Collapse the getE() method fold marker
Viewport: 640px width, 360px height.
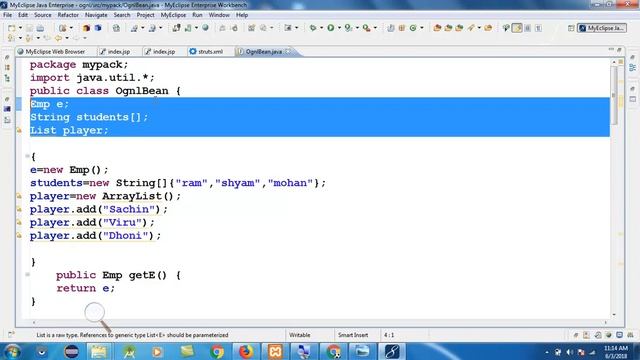point(27,274)
